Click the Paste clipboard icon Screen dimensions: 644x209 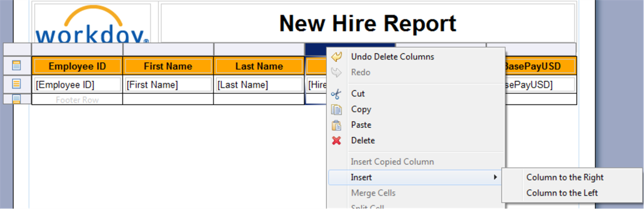(x=336, y=125)
